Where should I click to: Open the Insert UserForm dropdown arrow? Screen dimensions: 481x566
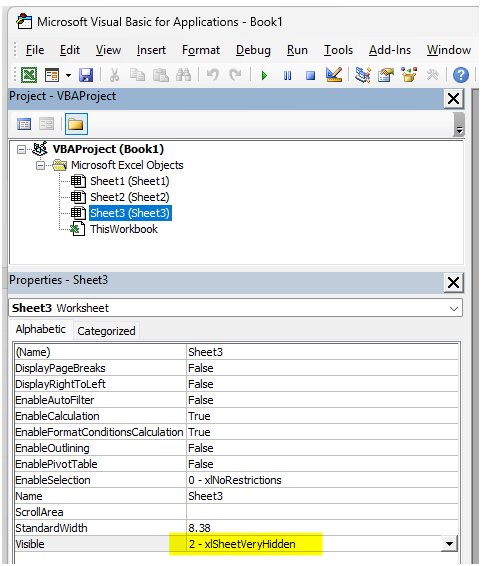[x=69, y=75]
